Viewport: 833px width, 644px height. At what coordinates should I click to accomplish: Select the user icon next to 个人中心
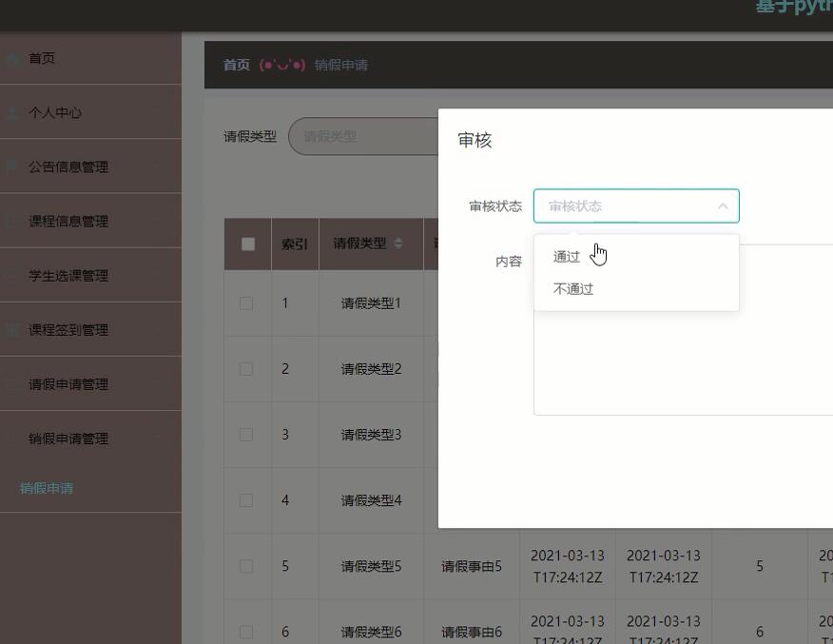point(11,112)
